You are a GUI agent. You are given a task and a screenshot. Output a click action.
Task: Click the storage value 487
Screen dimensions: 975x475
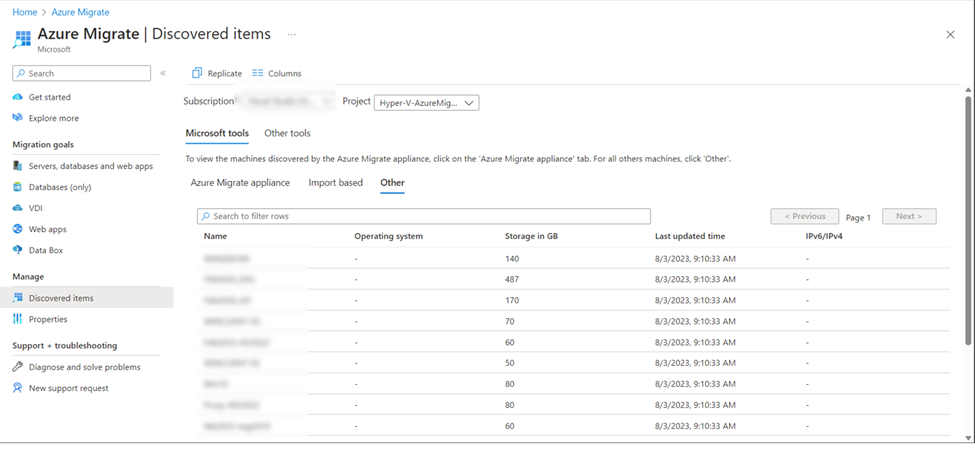(x=512, y=280)
